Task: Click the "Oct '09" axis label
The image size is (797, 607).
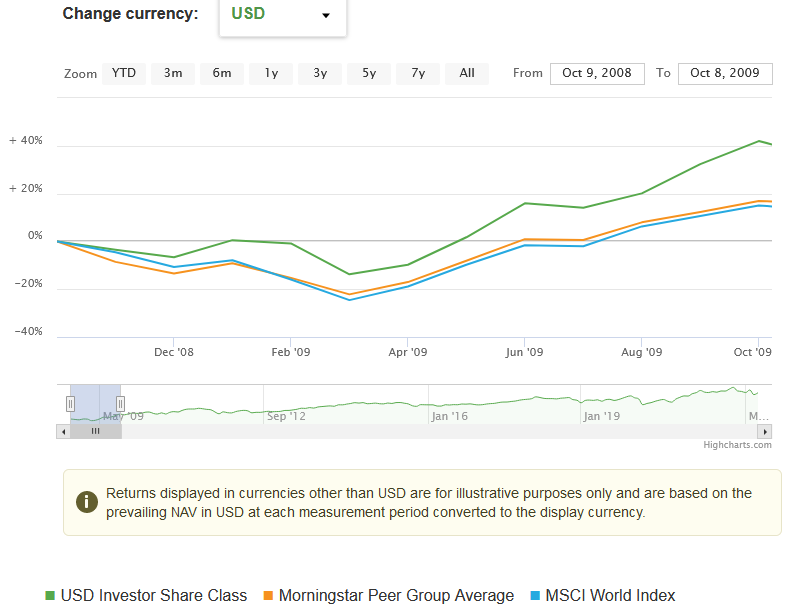Action: (753, 352)
